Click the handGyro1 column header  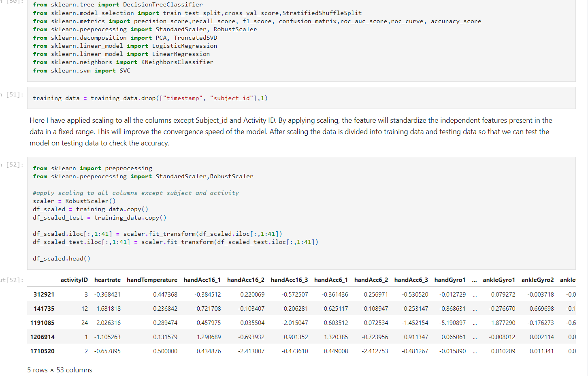[450, 280]
